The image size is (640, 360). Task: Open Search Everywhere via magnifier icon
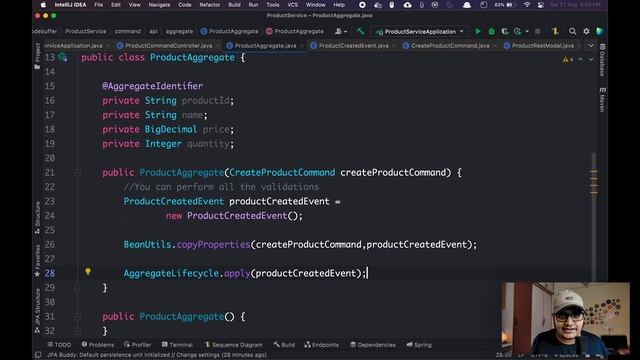(572, 31)
